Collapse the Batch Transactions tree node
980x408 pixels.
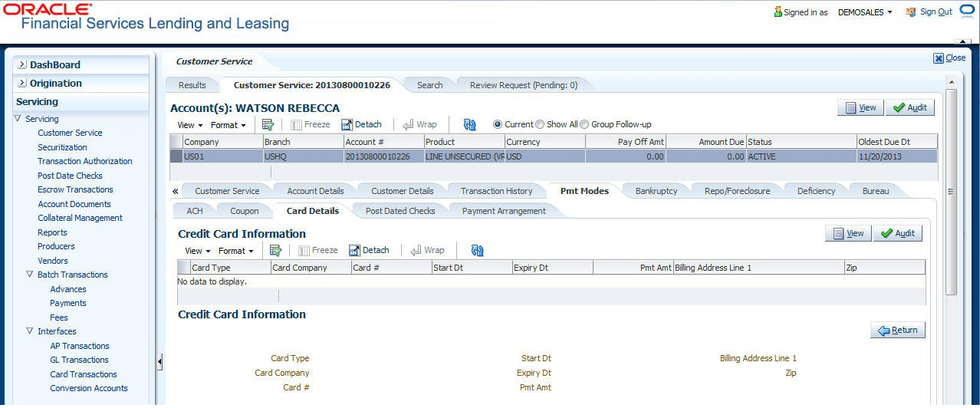[31, 275]
